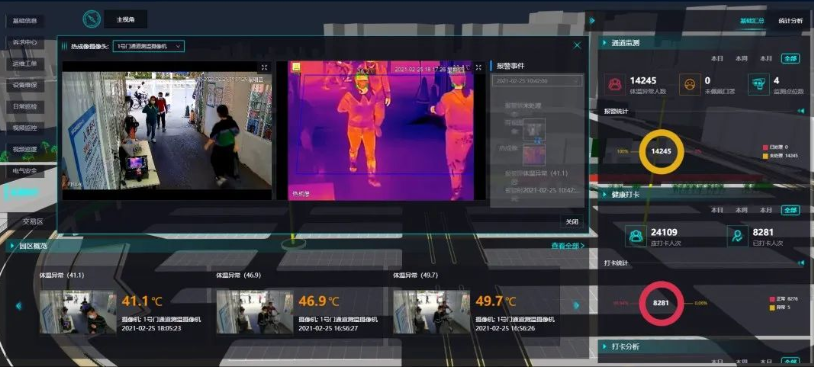This screenshot has height=367, width=814.
Task: Switch to the 统计分析 tab
Action: click(x=790, y=21)
